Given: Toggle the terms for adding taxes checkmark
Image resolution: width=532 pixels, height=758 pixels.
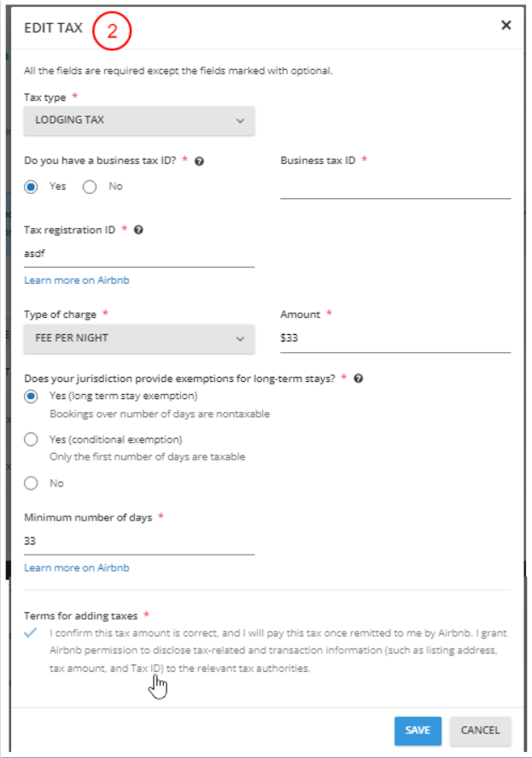Looking at the screenshot, I should coord(32,634).
